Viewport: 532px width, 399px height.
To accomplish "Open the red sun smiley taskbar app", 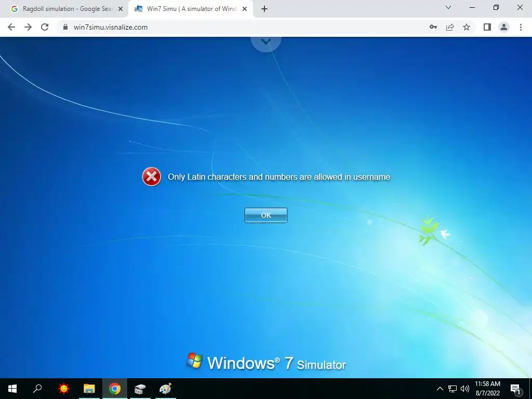I will [63, 389].
